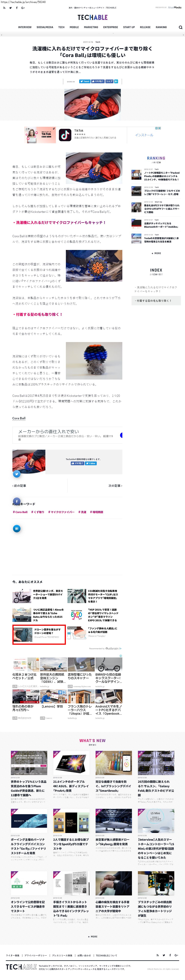Click the RSS feed icon in the header
This screenshot has width=185, height=980.
click(x=4, y=8)
